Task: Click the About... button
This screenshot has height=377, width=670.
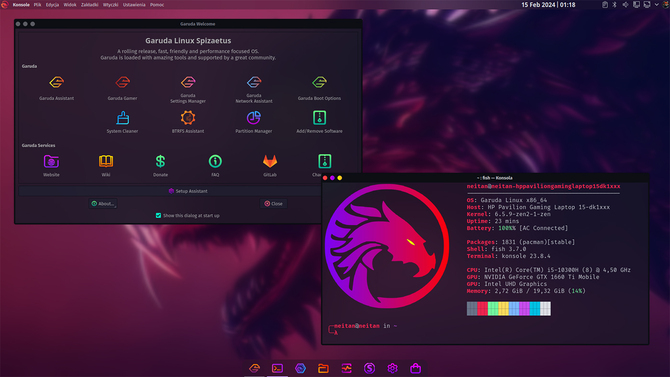Action: tap(103, 203)
